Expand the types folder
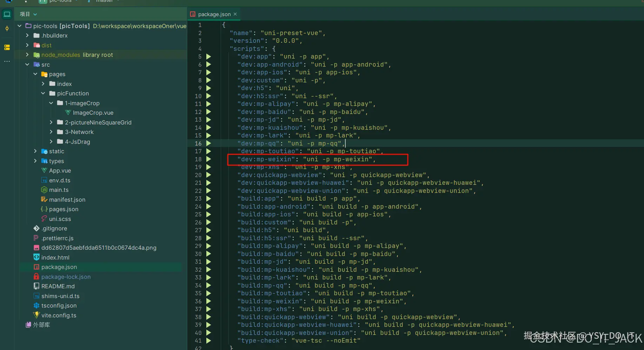Screen dimensions: 644x350 click(35, 161)
